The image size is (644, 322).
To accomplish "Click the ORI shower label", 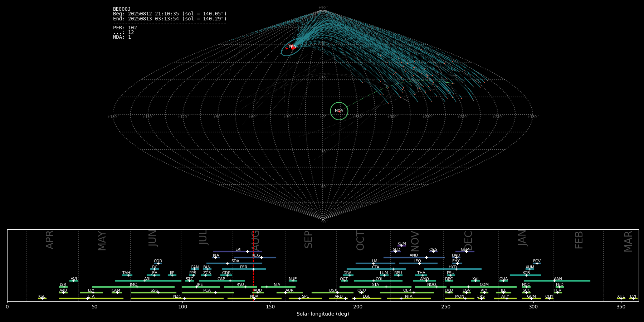I will (379, 279).
